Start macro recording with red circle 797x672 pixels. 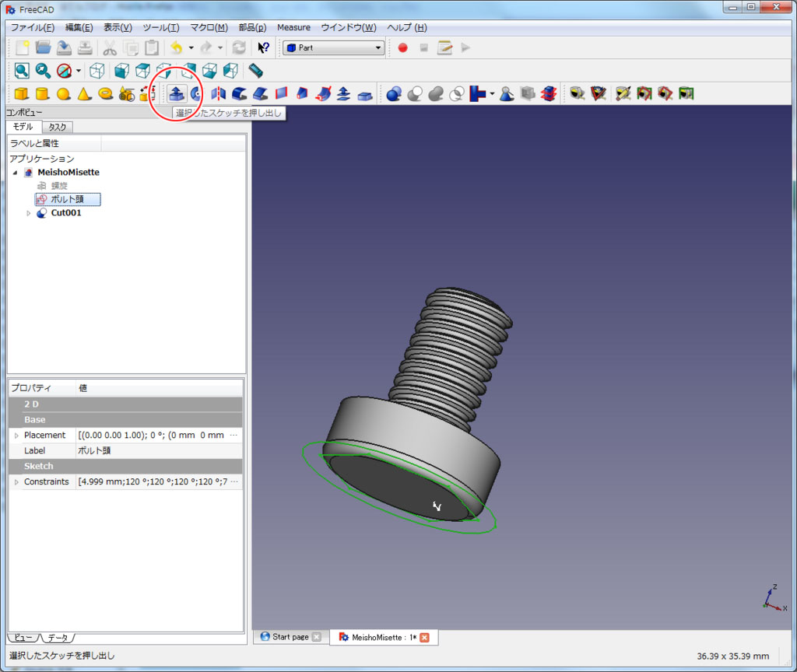click(402, 47)
